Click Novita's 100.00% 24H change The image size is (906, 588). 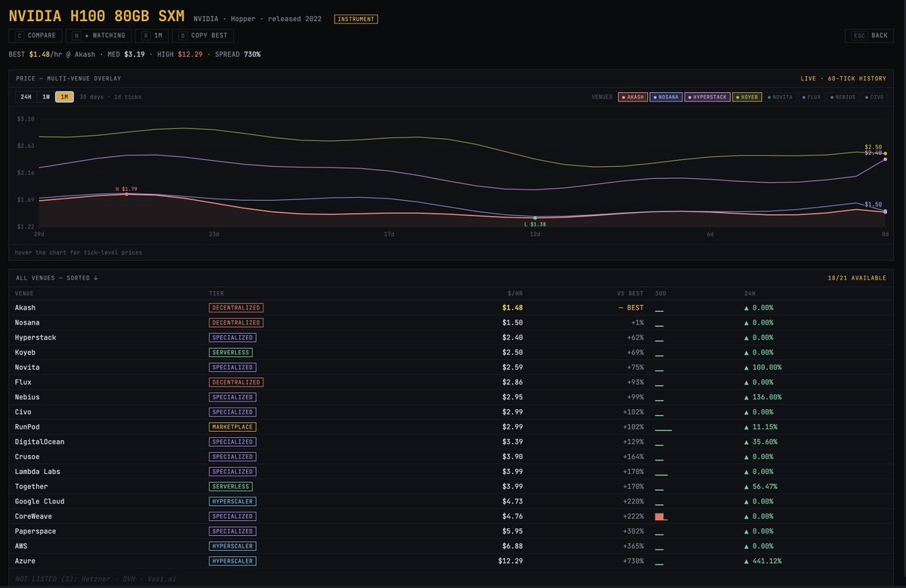(x=763, y=367)
